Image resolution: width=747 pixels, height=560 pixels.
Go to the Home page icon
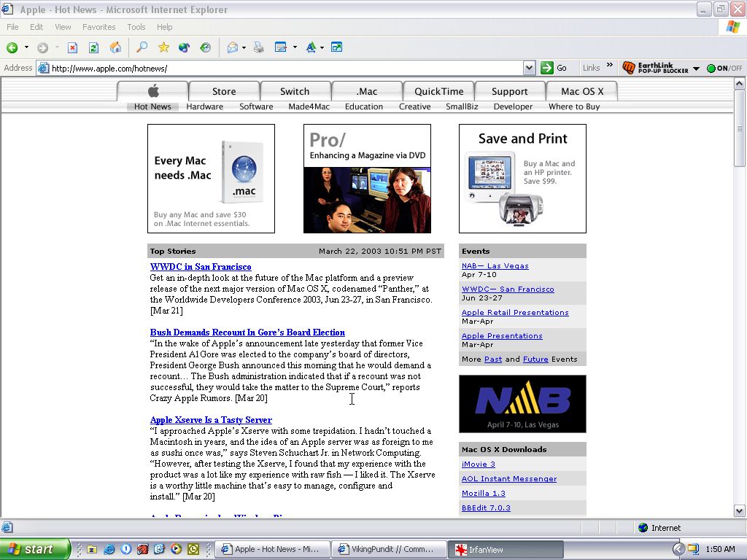coord(115,47)
